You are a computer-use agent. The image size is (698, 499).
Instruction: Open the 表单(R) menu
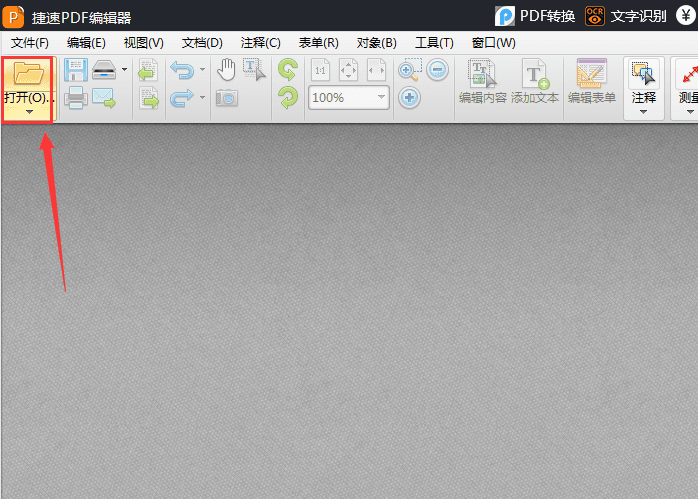[x=318, y=43]
